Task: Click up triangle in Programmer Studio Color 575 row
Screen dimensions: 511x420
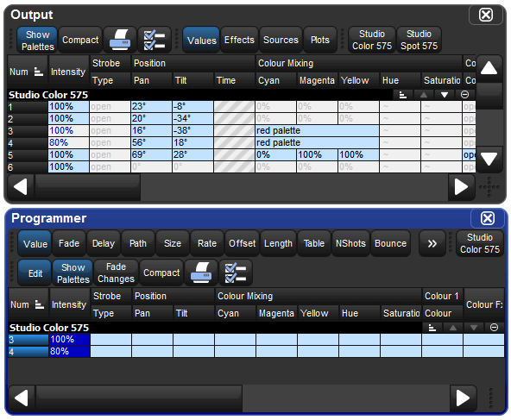Action: (453, 328)
